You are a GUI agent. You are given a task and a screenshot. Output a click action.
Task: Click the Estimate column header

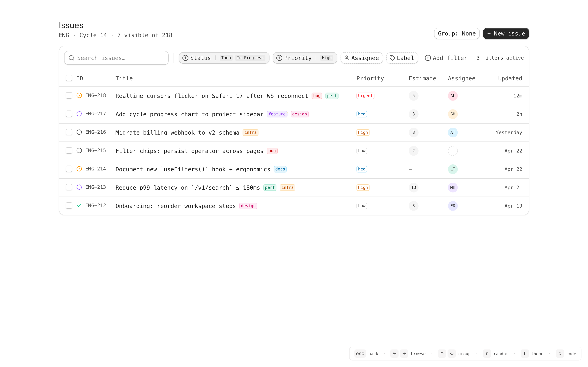pyautogui.click(x=422, y=78)
